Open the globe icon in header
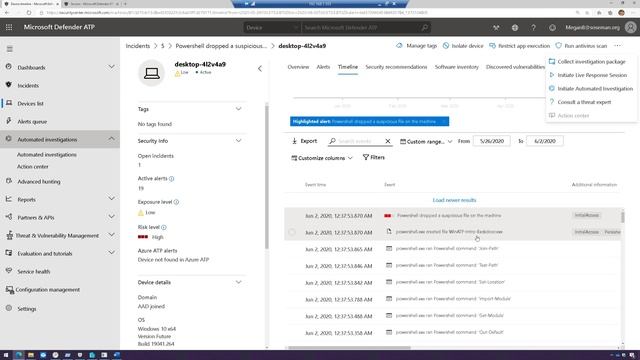Viewport: 640px width, 360px height. pyautogui.click(x=515, y=27)
